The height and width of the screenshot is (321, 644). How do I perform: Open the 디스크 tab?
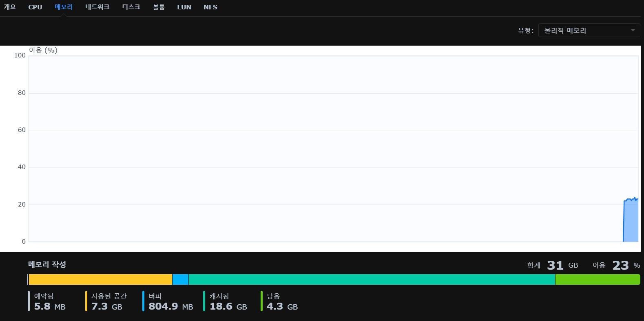click(131, 7)
